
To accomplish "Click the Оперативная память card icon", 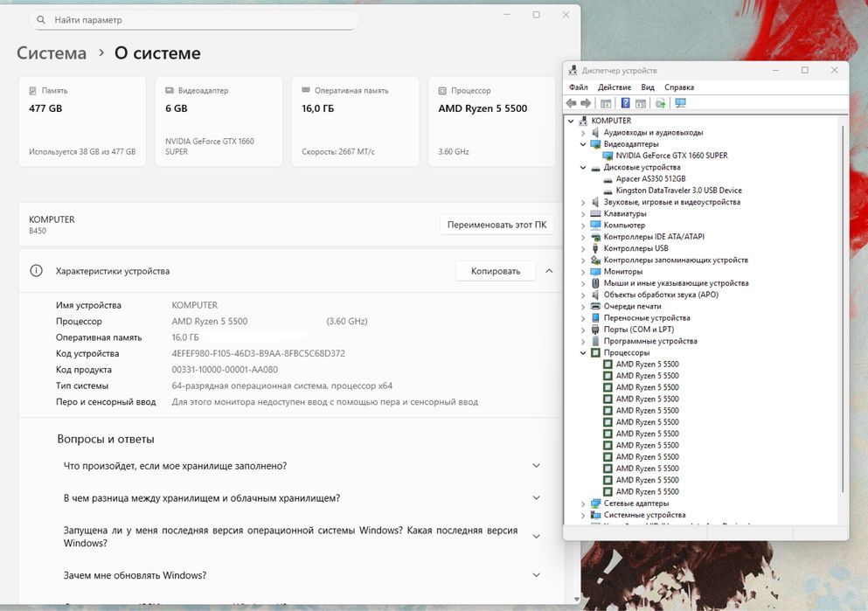I will click(x=306, y=90).
